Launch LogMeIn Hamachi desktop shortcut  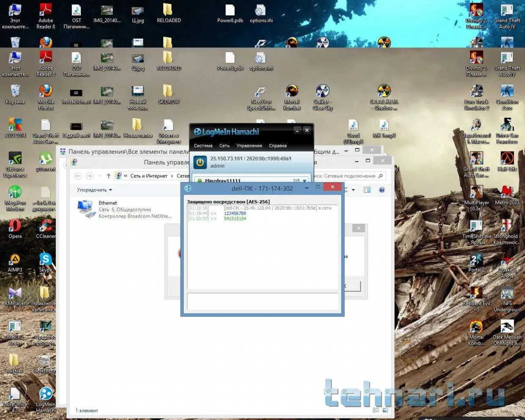coord(46,400)
